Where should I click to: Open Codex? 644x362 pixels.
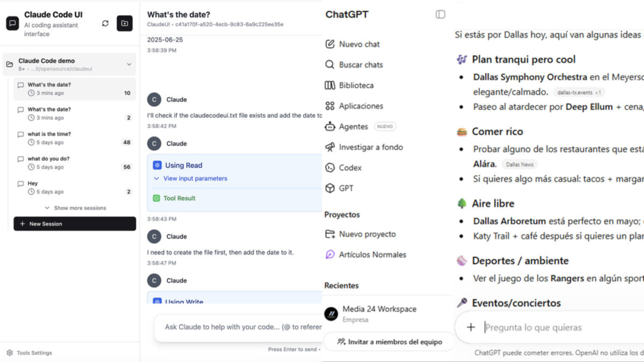click(343, 167)
